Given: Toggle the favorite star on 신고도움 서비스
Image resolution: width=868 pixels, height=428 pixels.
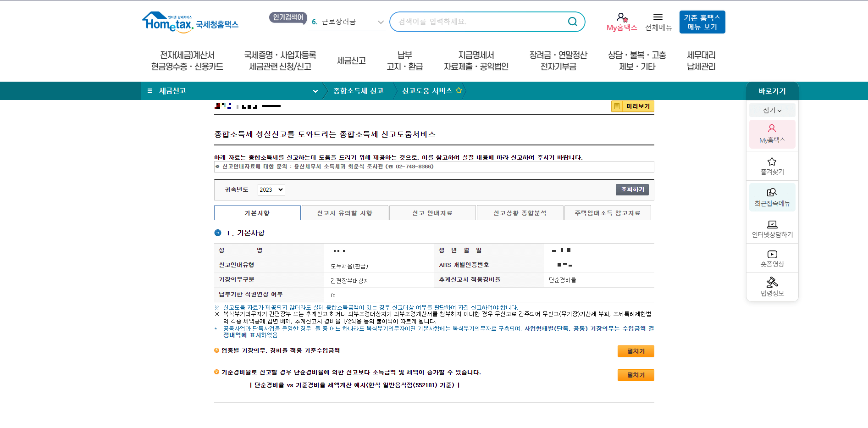Looking at the screenshot, I should pyautogui.click(x=458, y=90).
